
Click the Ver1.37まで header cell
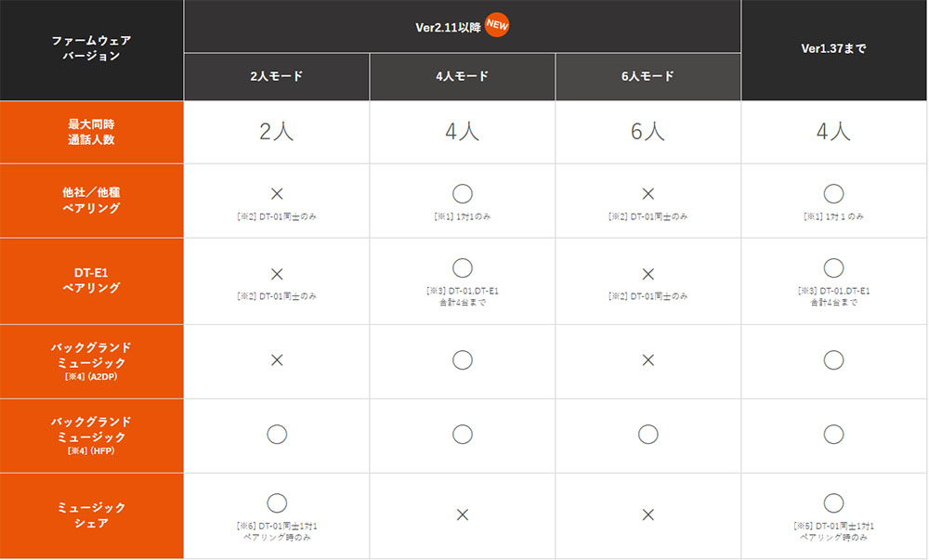[833, 50]
